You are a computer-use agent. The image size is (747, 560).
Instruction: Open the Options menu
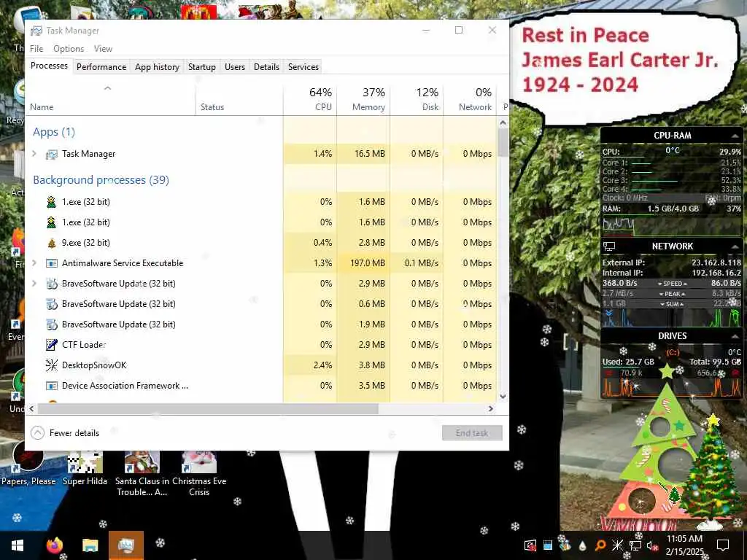point(69,49)
